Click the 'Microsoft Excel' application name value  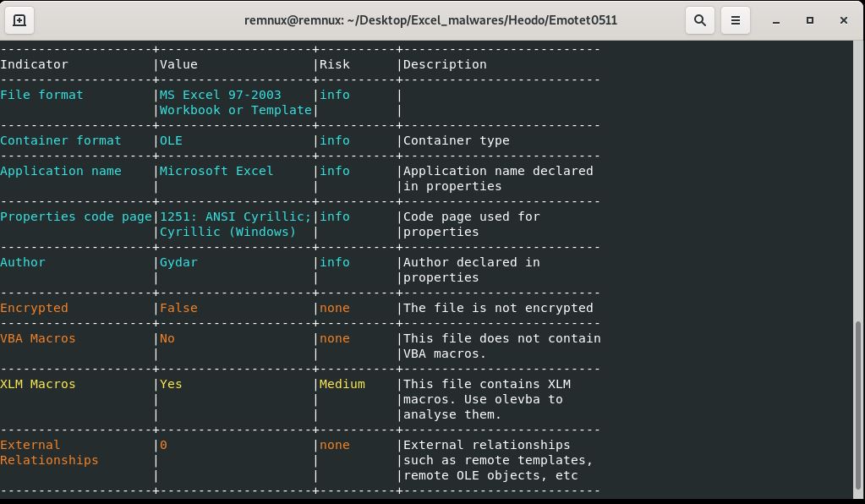click(x=216, y=171)
